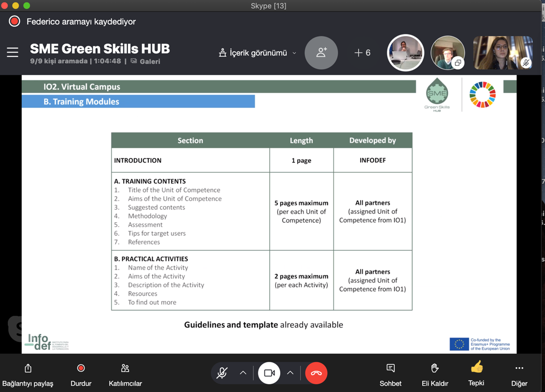This screenshot has height=392, width=545.
Task: End the call with red hang-up button
Action: 316,373
